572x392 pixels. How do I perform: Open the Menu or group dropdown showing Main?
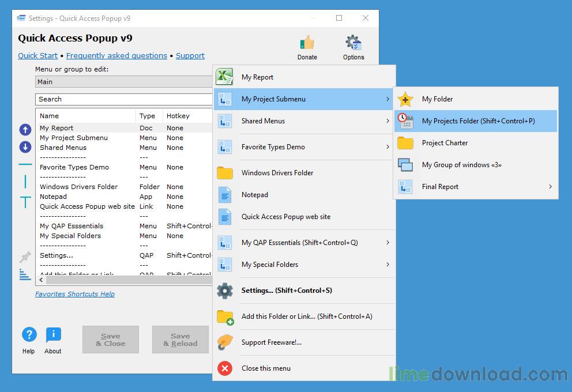pyautogui.click(x=124, y=82)
